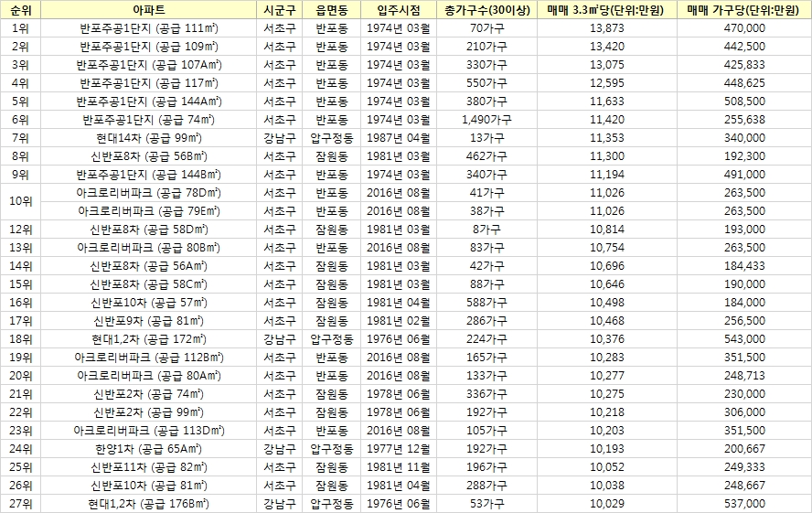Click the 매매 3.3㎡당 column header
Viewport: 812px width, 513px height.
pos(607,10)
